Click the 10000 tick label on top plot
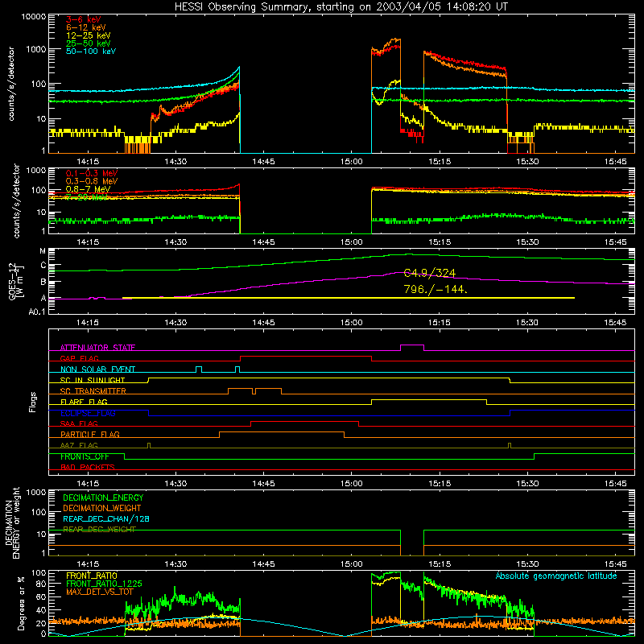Screen dimensions: 644x644 (x=34, y=17)
